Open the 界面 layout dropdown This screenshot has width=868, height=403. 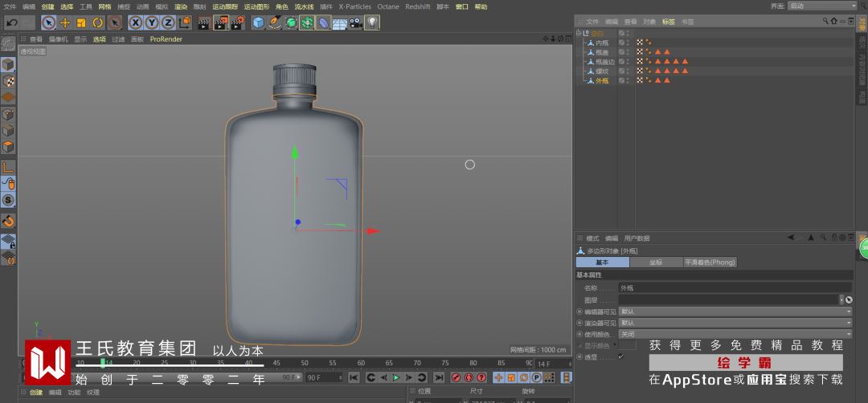point(821,6)
